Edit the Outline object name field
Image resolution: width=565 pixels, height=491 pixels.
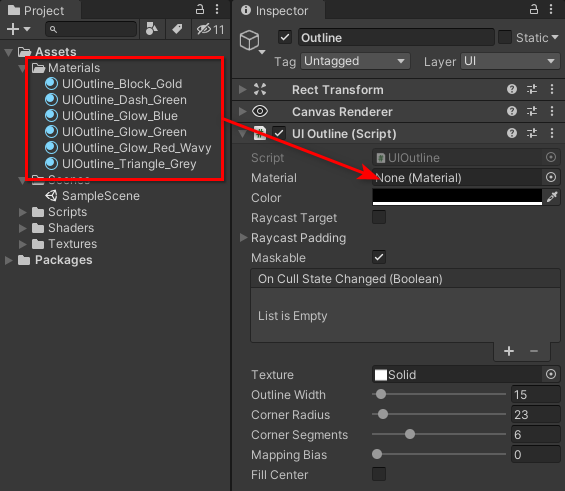click(396, 37)
